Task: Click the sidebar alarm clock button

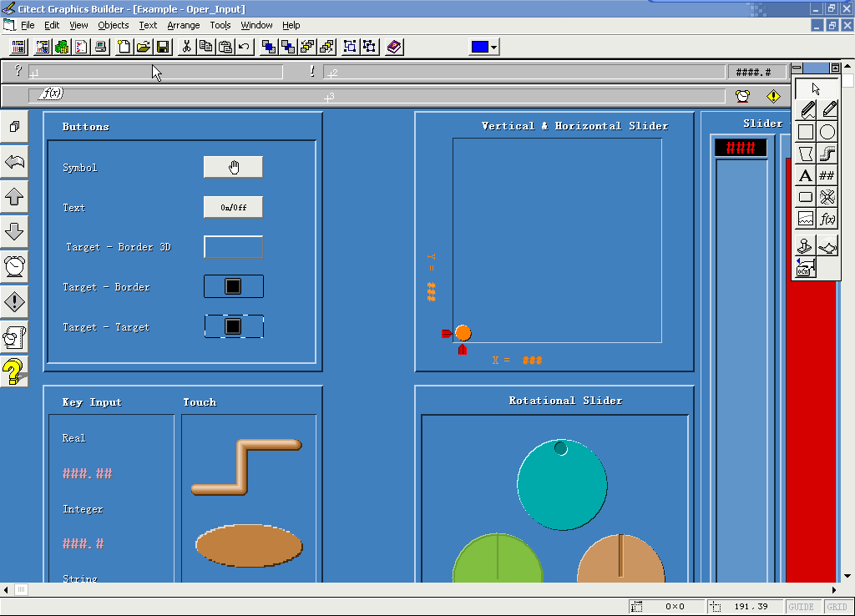Action: tap(15, 266)
